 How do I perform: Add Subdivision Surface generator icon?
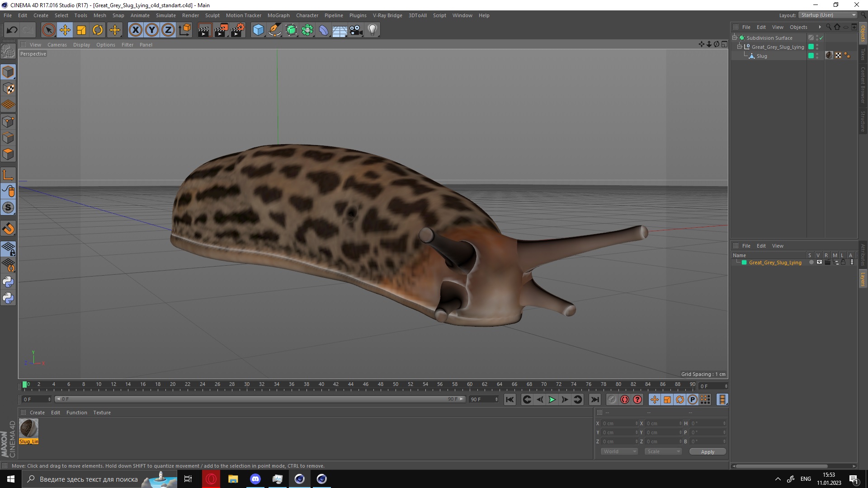tap(291, 30)
